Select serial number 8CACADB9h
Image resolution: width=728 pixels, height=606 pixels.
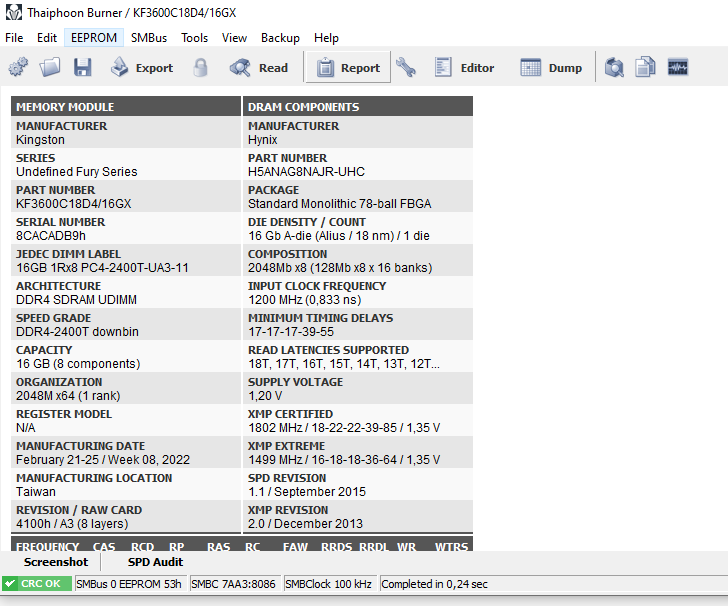[51, 236]
